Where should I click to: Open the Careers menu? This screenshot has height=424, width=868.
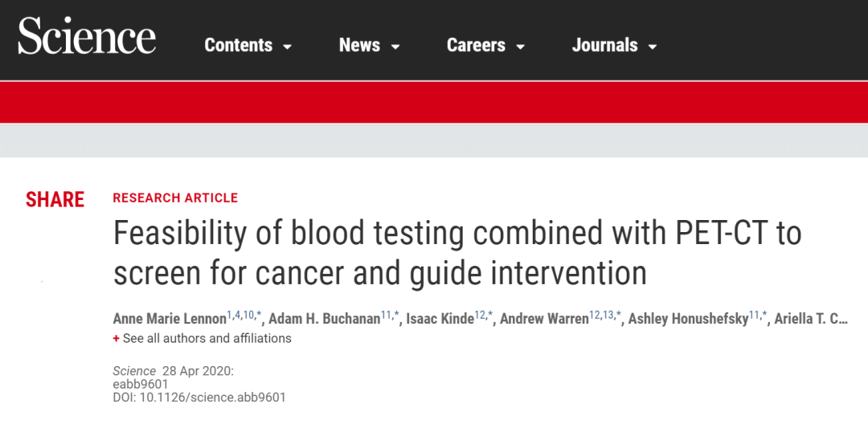tap(476, 46)
